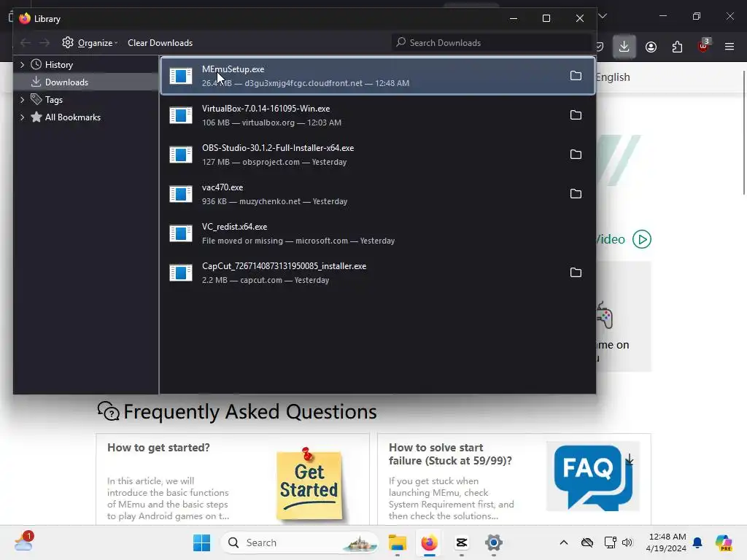This screenshot has height=560, width=747.
Task: Select History in the Library sidebar
Action: pos(59,64)
